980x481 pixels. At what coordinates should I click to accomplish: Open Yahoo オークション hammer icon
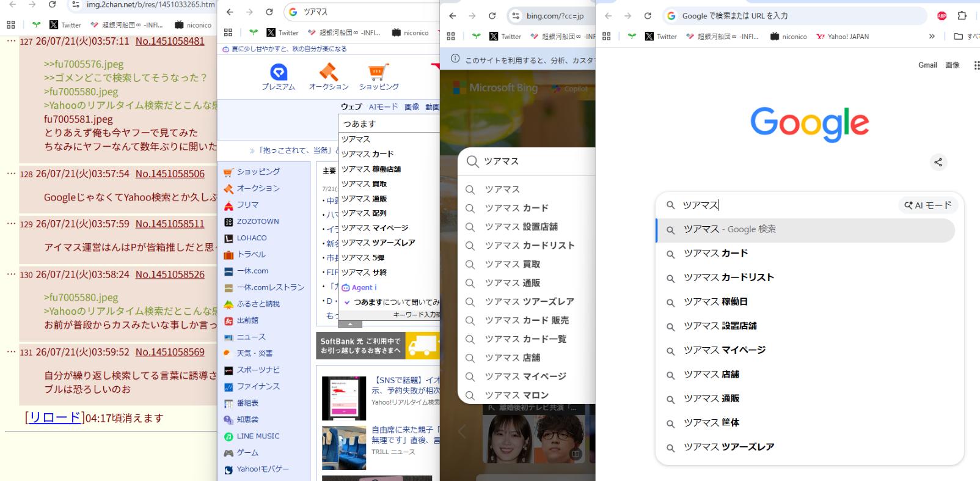(329, 77)
